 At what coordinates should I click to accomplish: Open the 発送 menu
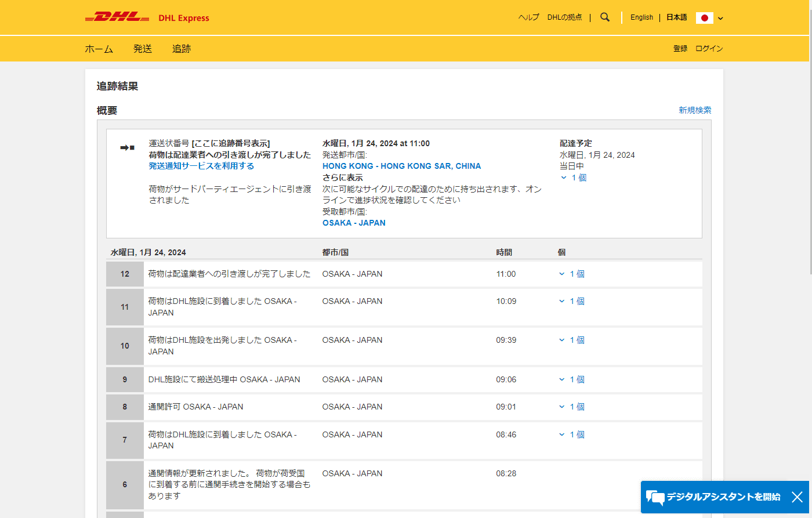coord(142,49)
